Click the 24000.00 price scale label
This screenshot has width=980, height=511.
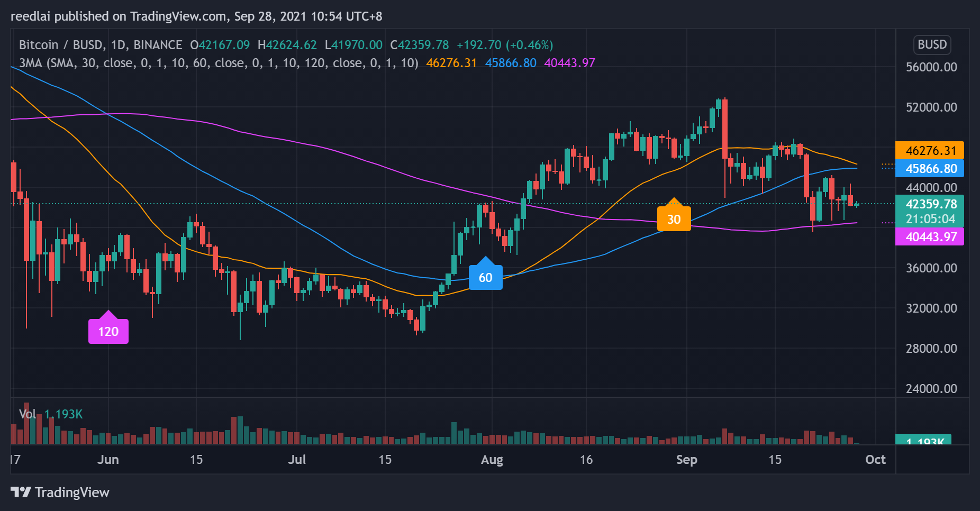coord(931,389)
